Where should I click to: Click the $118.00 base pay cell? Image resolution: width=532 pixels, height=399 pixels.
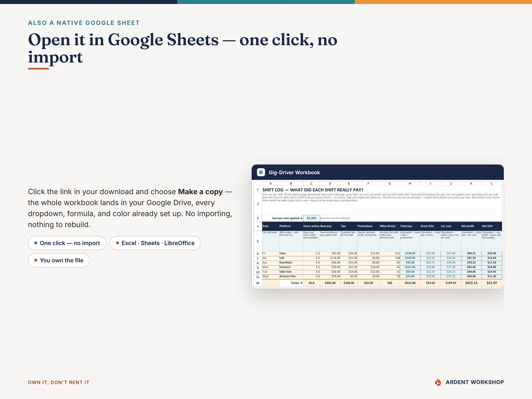click(x=330, y=258)
